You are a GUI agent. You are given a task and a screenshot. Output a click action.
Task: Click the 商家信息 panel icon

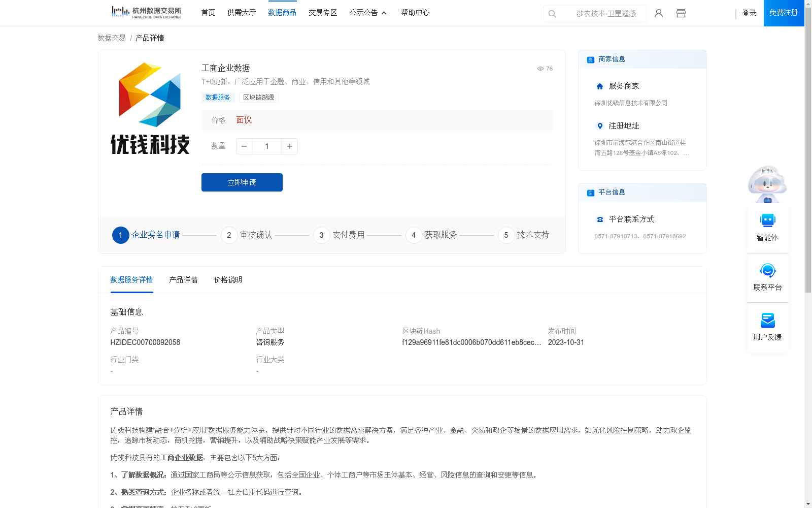tap(591, 59)
